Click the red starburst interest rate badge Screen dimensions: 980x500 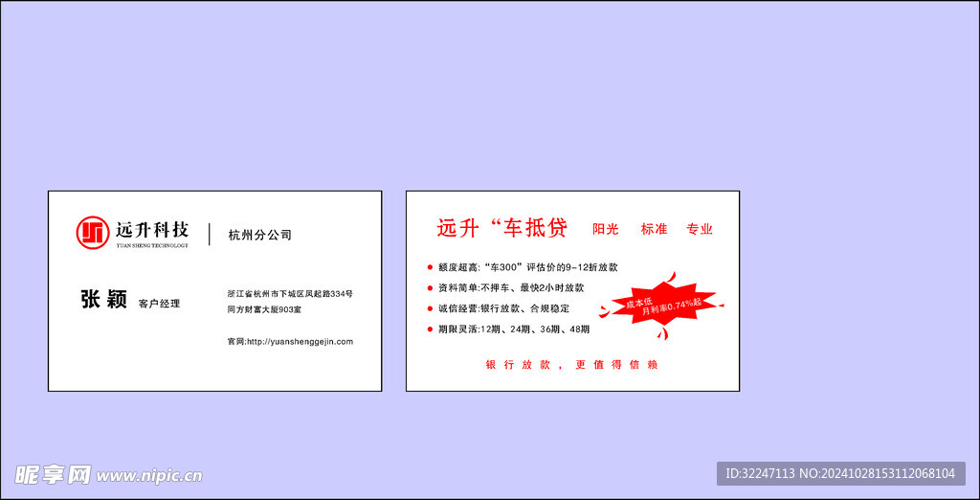pos(660,306)
